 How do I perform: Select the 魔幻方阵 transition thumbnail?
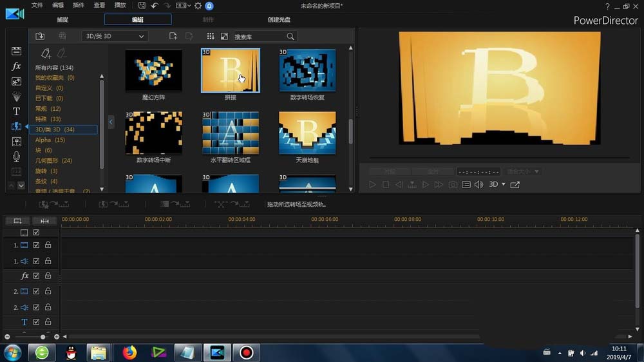coord(154,70)
